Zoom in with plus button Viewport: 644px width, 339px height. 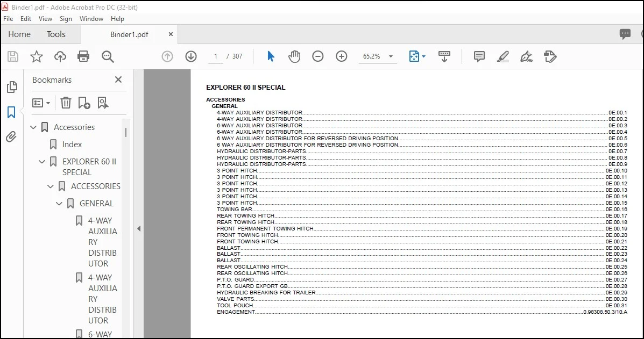(x=341, y=56)
